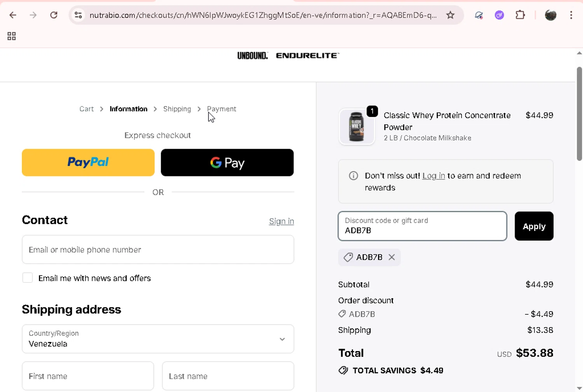
Task: Click the Log in rewards link
Action: 433,176
